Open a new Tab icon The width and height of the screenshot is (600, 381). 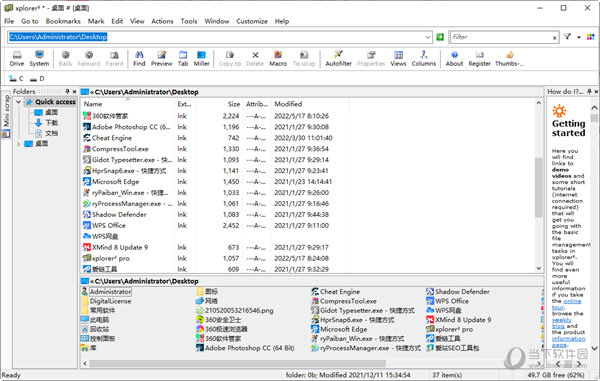coord(183,59)
